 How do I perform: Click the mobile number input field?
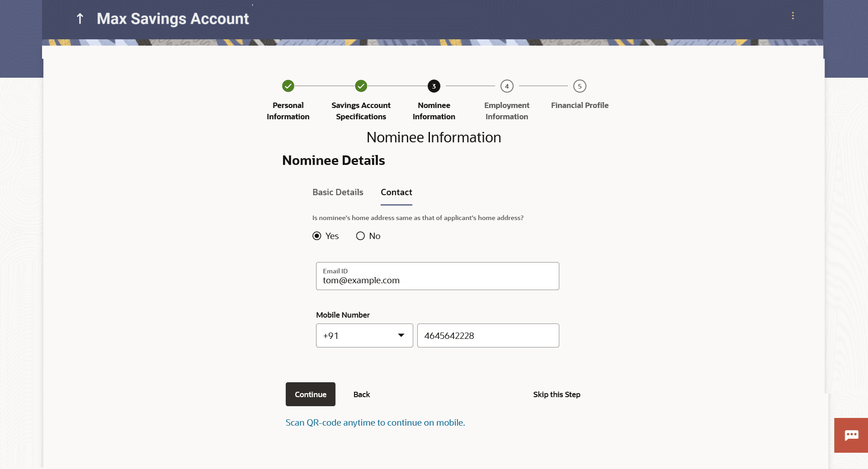tap(488, 336)
